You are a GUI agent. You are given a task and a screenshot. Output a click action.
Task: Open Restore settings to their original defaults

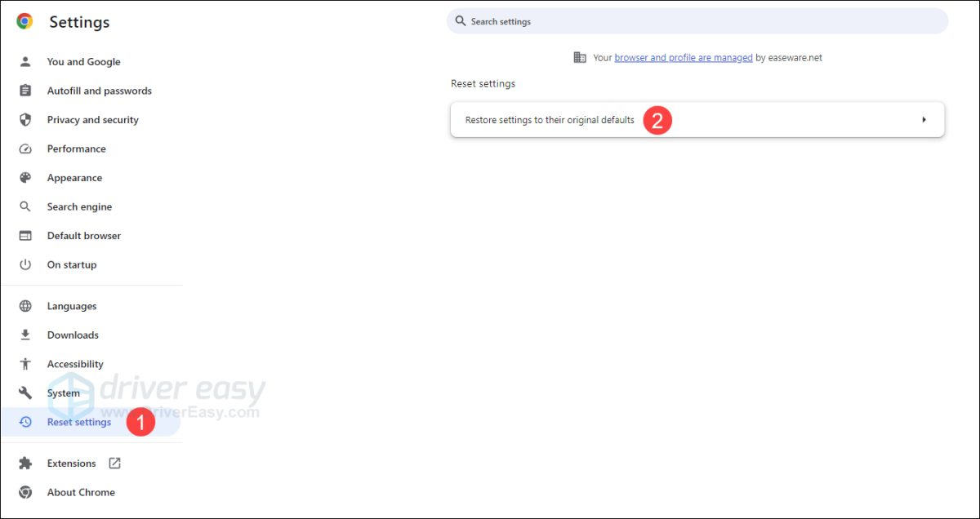tap(550, 120)
